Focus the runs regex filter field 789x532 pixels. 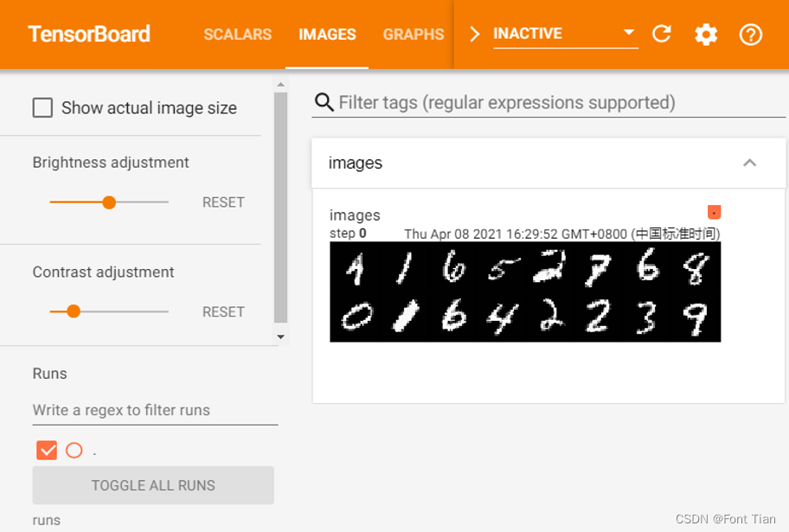155,410
